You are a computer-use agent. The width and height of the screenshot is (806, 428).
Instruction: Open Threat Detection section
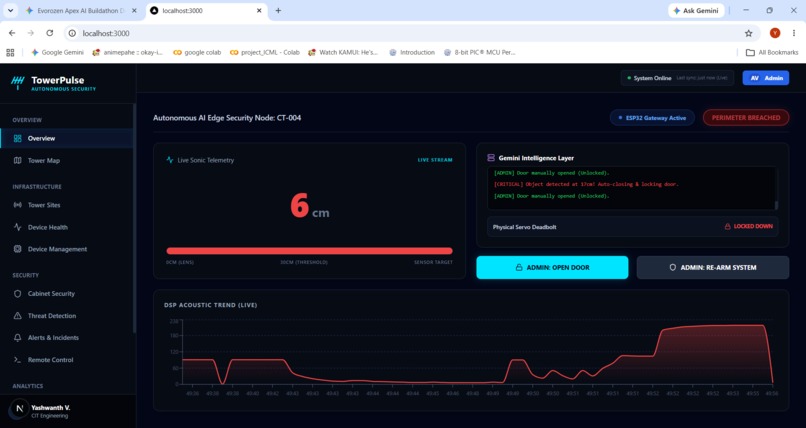click(x=67, y=315)
